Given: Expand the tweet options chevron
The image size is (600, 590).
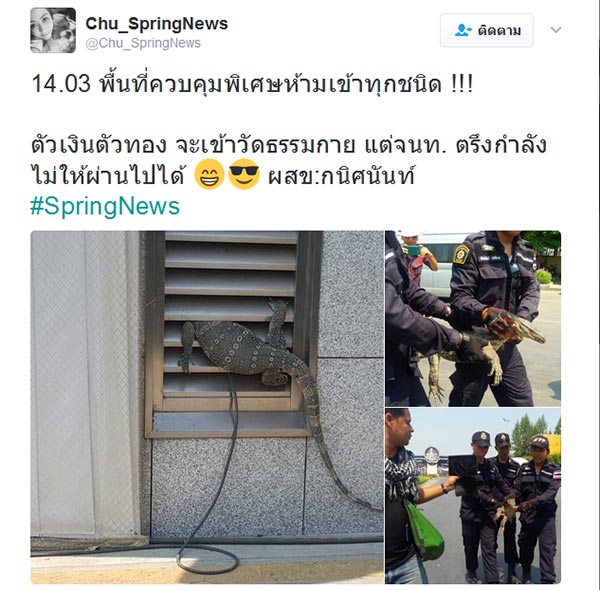Looking at the screenshot, I should [x=556, y=29].
